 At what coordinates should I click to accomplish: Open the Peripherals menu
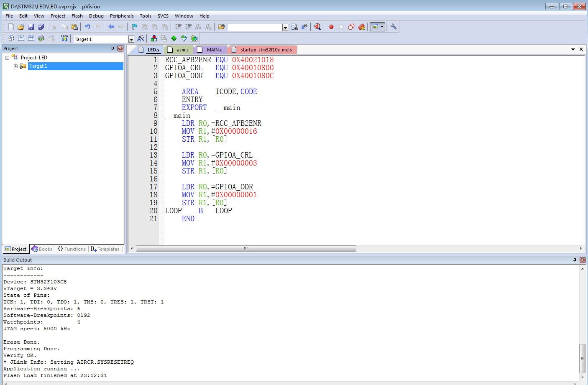(x=122, y=16)
